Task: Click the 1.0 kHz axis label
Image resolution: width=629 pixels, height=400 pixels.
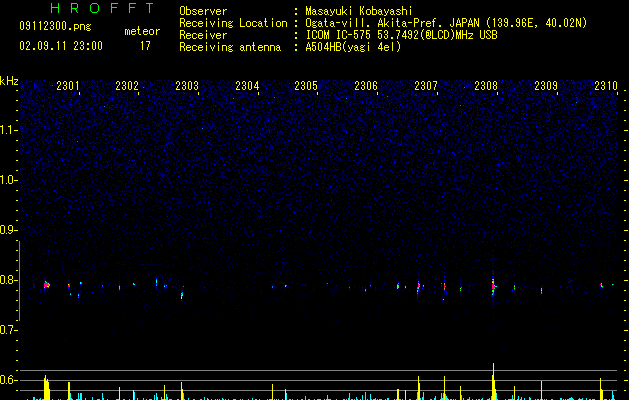Action: pyautogui.click(x=8, y=180)
